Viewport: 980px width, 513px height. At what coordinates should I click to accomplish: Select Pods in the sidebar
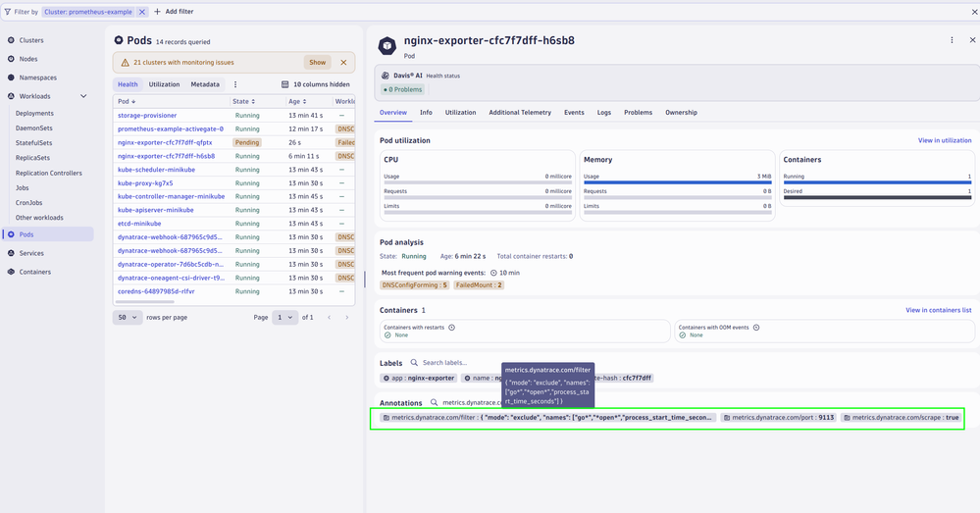49,234
